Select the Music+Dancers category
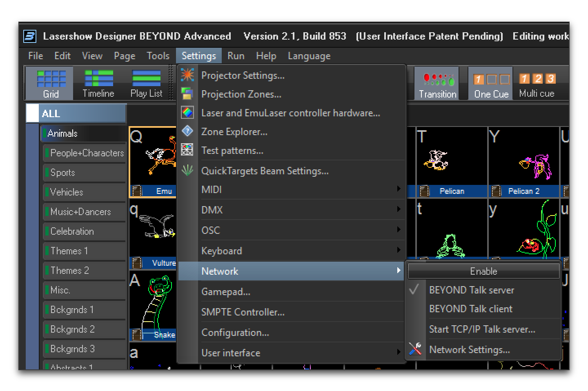This screenshot has height=391, width=588. tap(84, 212)
